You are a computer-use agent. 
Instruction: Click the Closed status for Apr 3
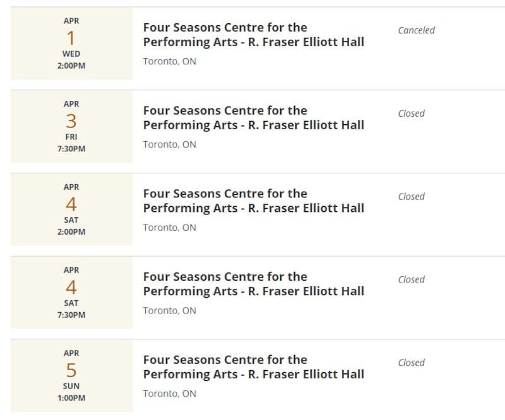point(412,114)
